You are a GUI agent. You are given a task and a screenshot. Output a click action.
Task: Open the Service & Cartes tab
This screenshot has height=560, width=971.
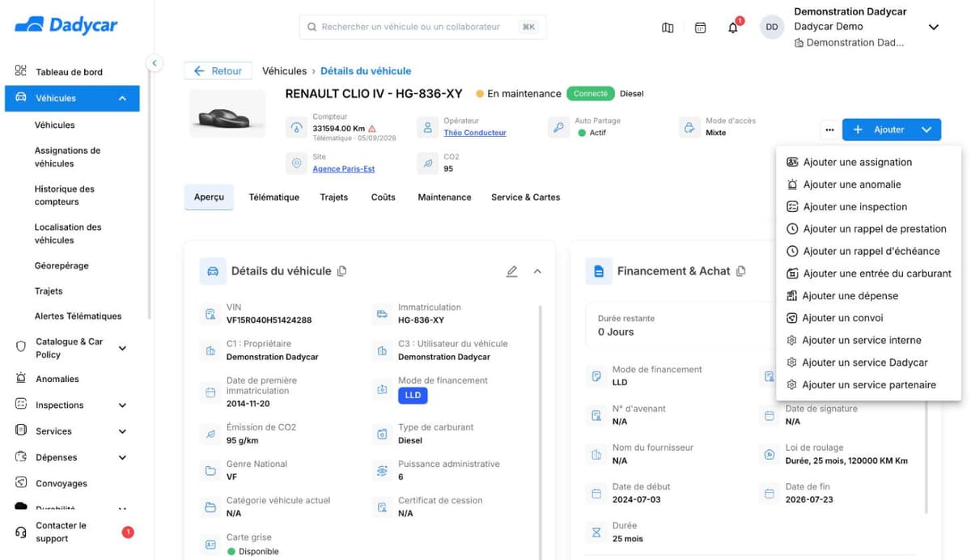click(x=525, y=197)
